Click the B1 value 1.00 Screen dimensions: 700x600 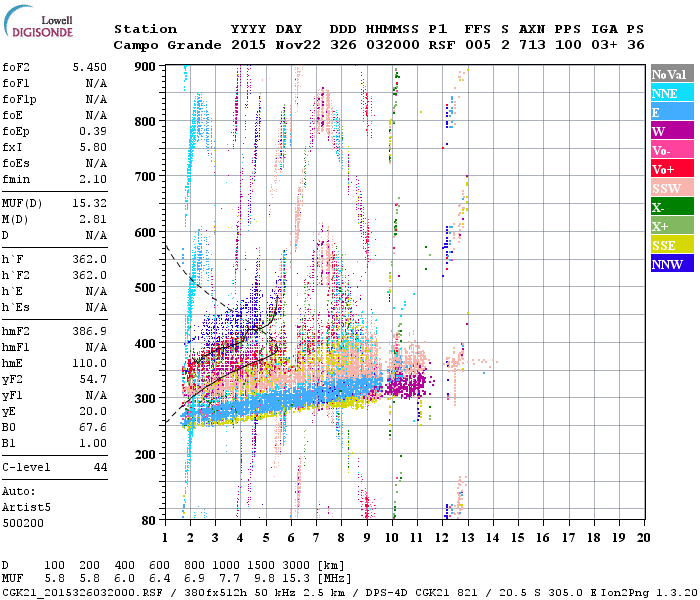tap(93, 443)
